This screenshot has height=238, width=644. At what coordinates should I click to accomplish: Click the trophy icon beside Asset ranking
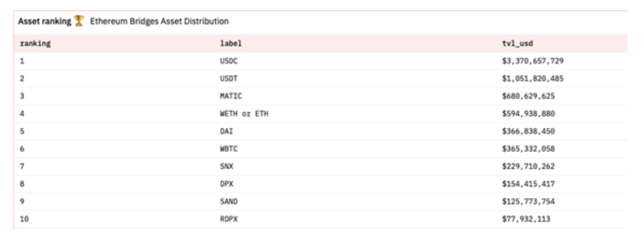79,21
